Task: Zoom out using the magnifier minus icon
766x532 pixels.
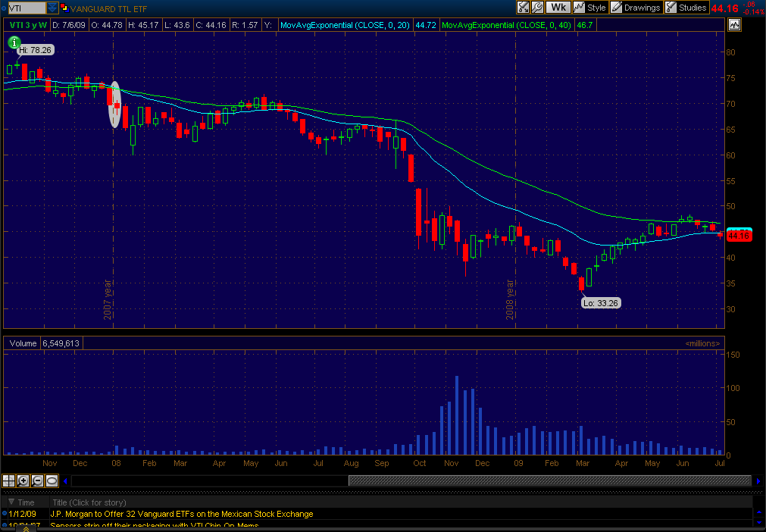Action: (x=37, y=480)
